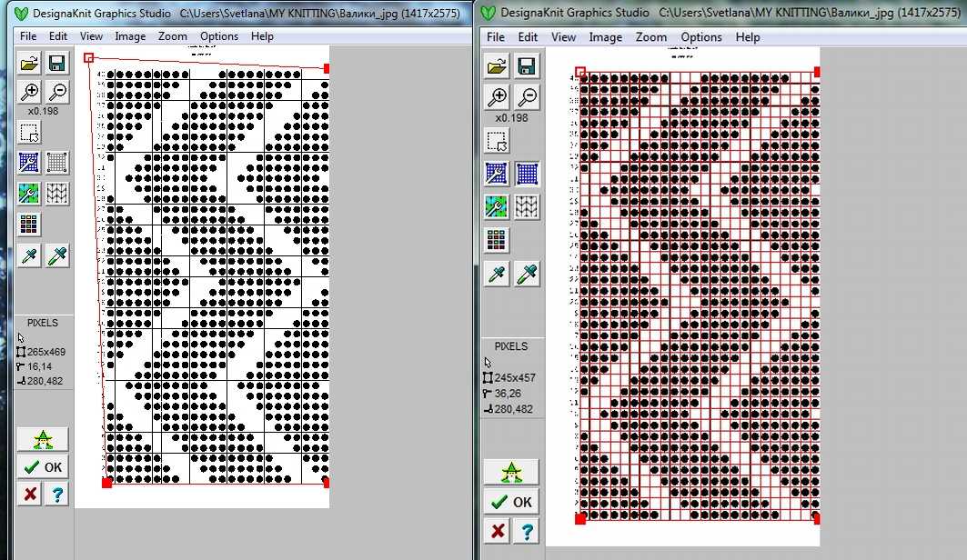Open Edit menu in right window
Screen dimensions: 967x560
[528, 37]
